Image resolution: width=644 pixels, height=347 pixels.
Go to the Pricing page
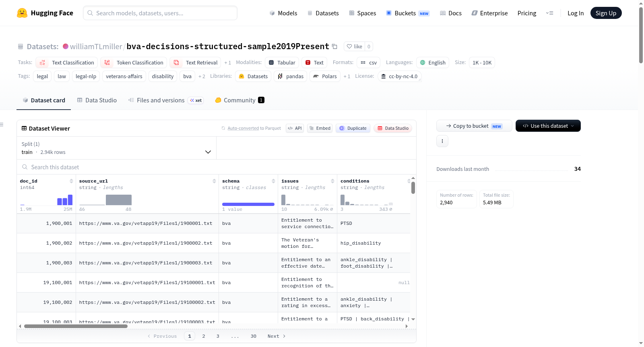point(527,13)
